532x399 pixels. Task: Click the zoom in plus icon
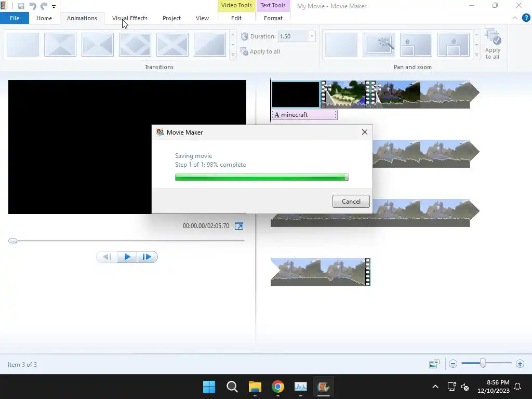[520, 364]
